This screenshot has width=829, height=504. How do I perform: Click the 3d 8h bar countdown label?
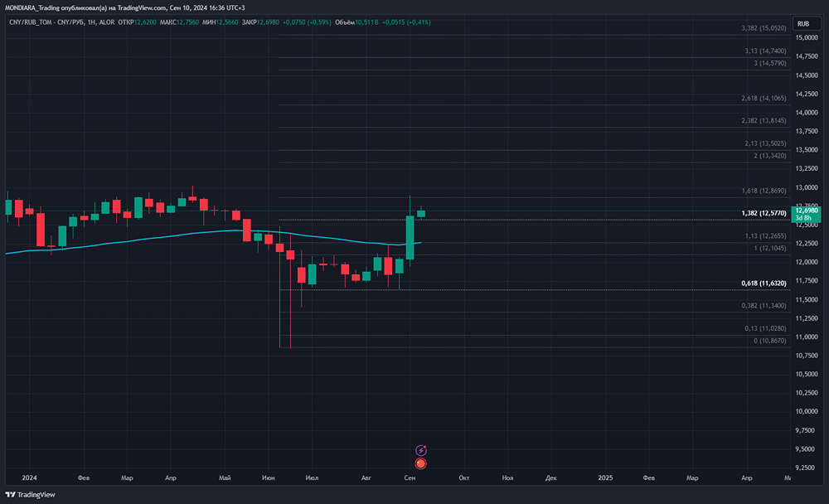coord(803,218)
